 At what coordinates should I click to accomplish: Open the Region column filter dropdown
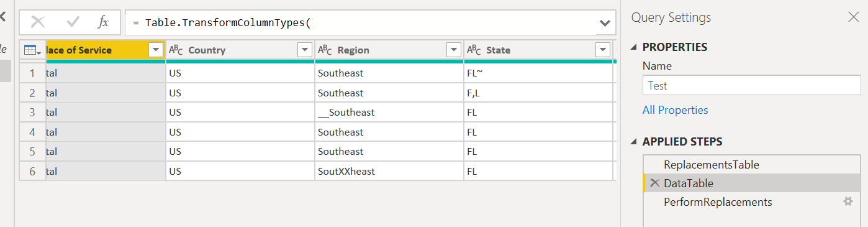point(454,50)
